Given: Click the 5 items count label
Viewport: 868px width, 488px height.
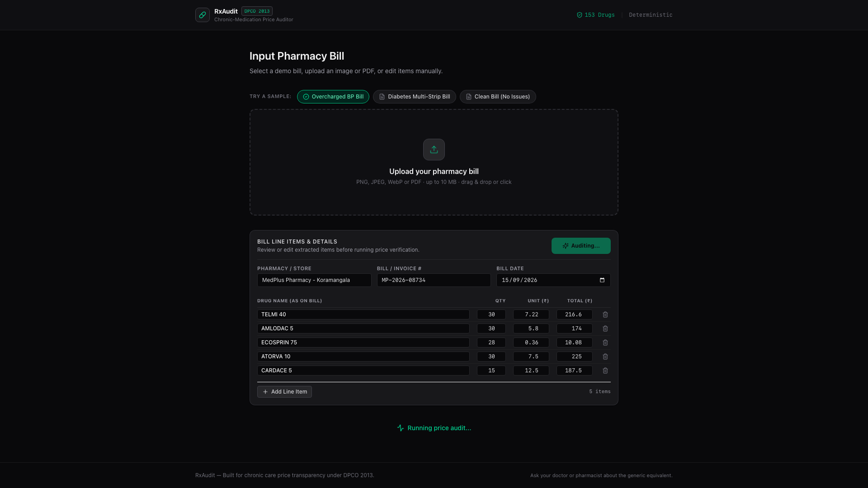Looking at the screenshot, I should point(600,392).
